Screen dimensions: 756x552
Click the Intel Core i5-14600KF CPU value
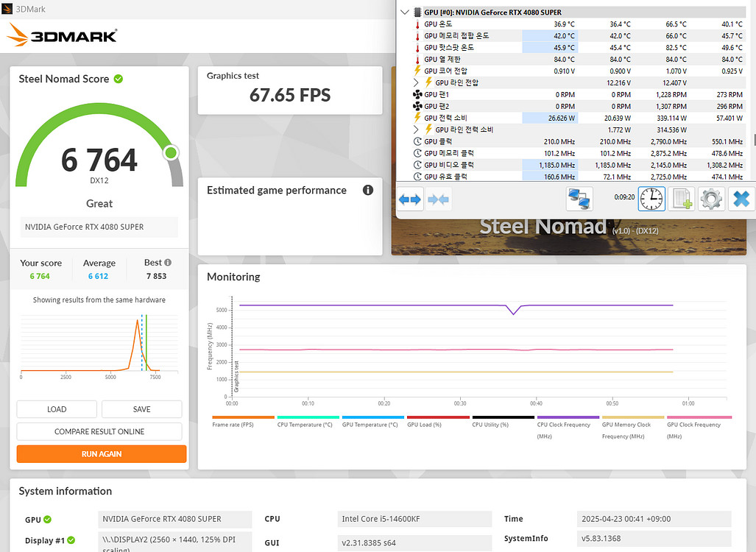click(414, 519)
